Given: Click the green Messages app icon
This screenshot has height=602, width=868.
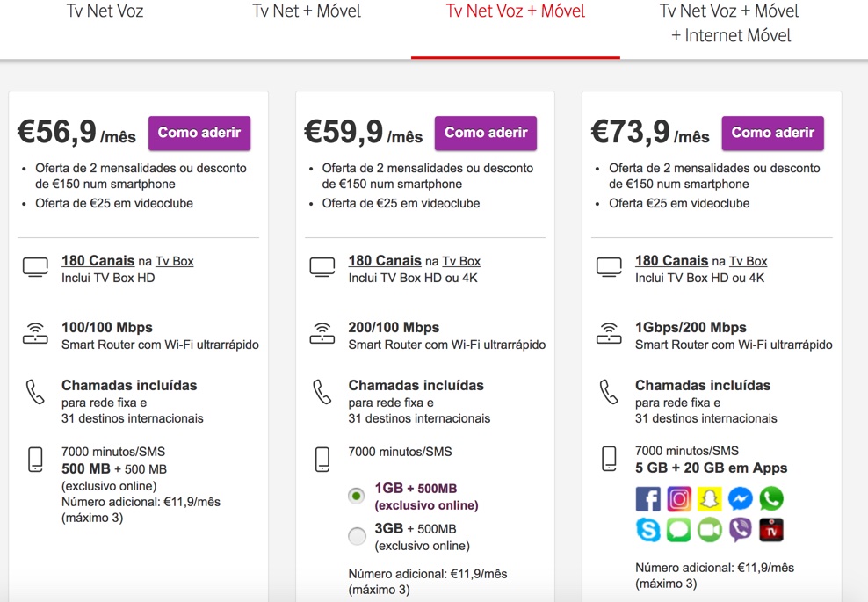Looking at the screenshot, I should pos(678,530).
